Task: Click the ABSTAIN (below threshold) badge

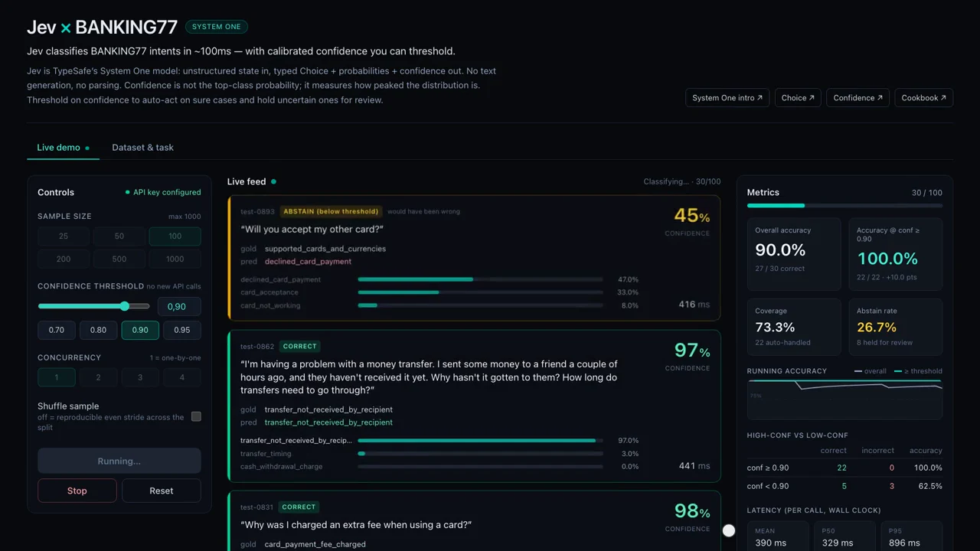Action: (x=331, y=211)
